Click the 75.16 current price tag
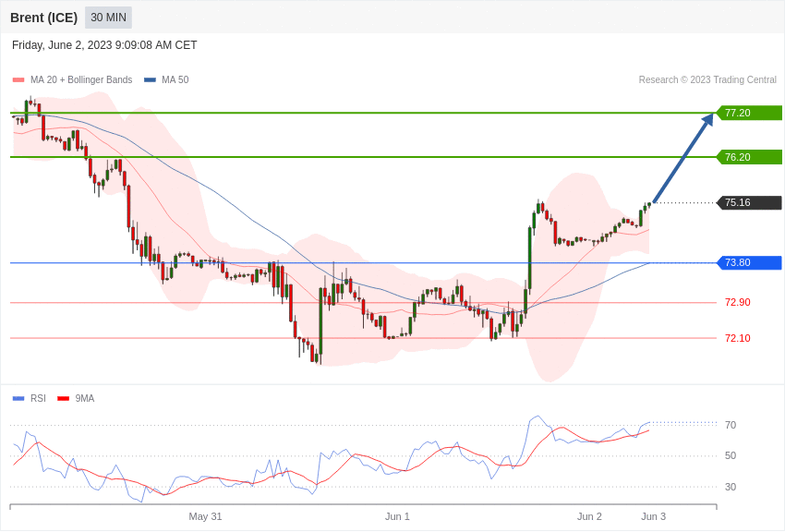The width and height of the screenshot is (785, 532). pyautogui.click(x=749, y=203)
